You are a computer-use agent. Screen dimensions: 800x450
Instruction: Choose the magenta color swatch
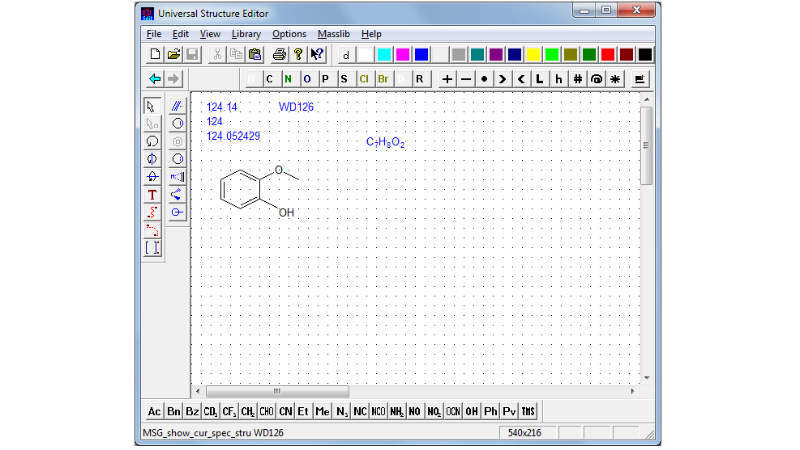coord(403,54)
